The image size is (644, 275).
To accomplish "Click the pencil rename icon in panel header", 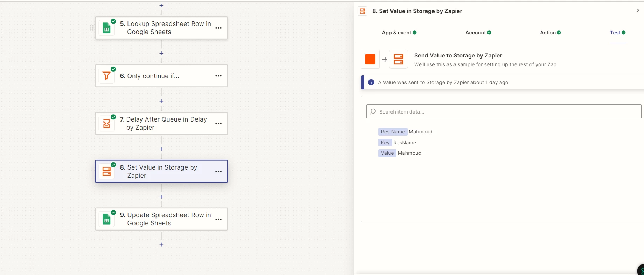I will (x=637, y=11).
